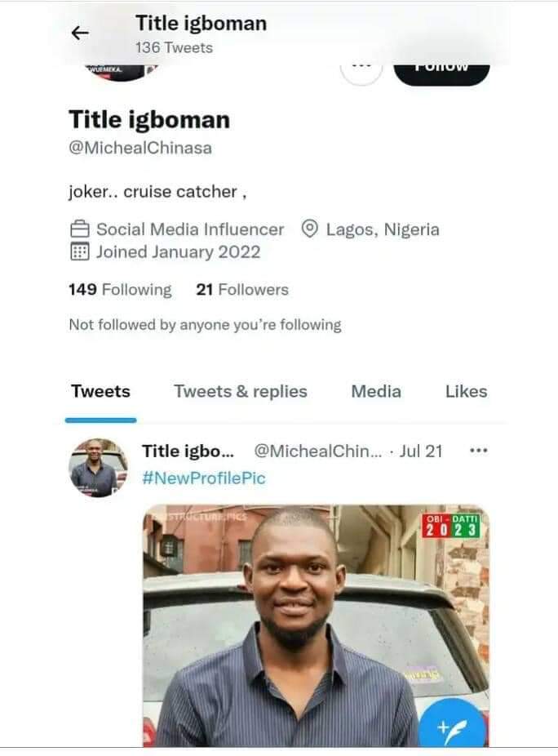This screenshot has width=558, height=756.
Task: Click the location pin icon
Action: (x=309, y=229)
